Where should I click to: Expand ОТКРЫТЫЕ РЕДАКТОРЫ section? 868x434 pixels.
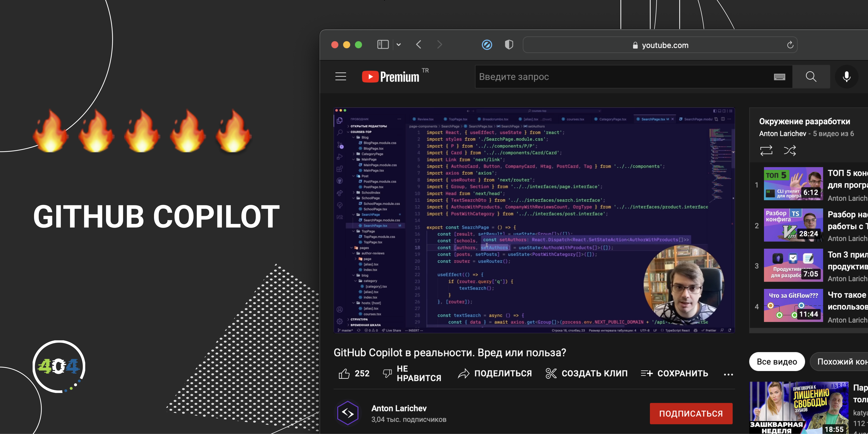pyautogui.click(x=367, y=126)
